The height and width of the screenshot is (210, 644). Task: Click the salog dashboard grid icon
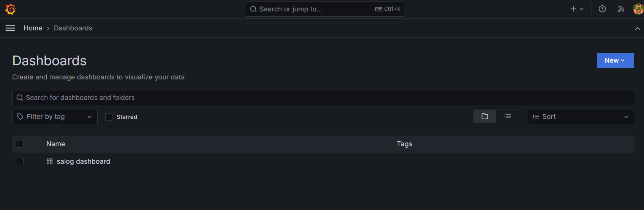pyautogui.click(x=50, y=161)
